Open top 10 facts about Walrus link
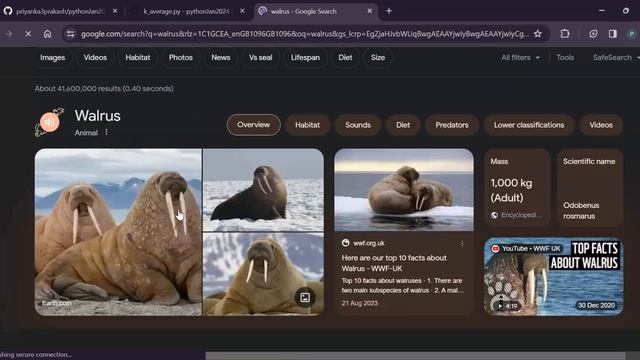640x360 pixels. [x=394, y=263]
